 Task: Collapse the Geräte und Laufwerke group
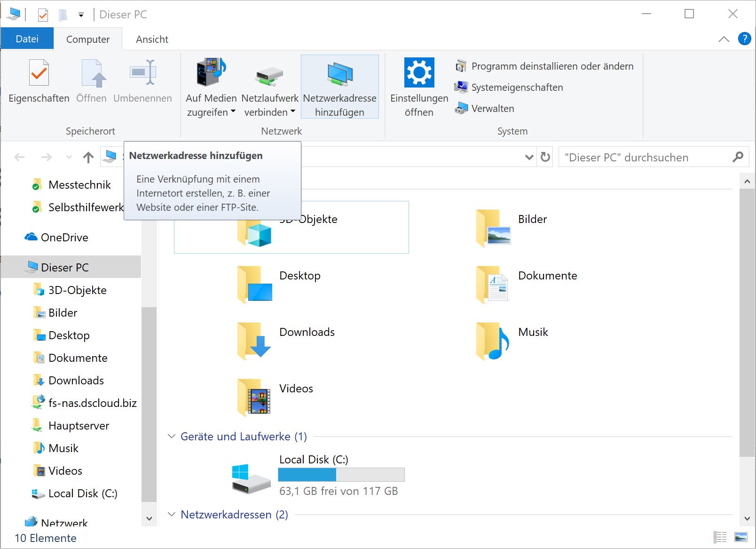point(172,437)
